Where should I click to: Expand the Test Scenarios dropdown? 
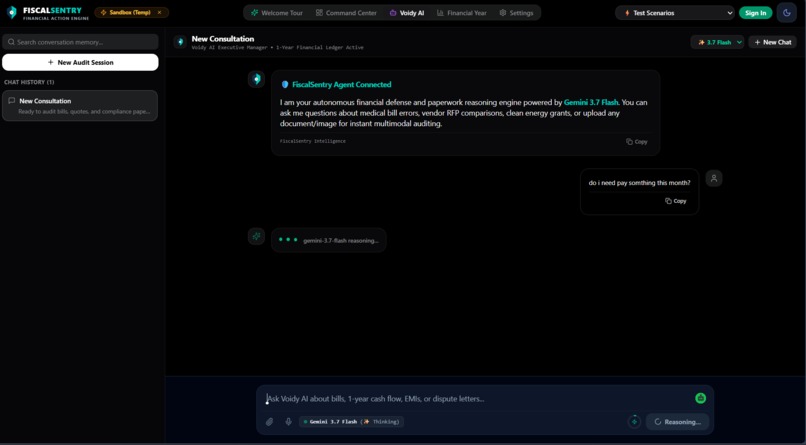(x=675, y=13)
